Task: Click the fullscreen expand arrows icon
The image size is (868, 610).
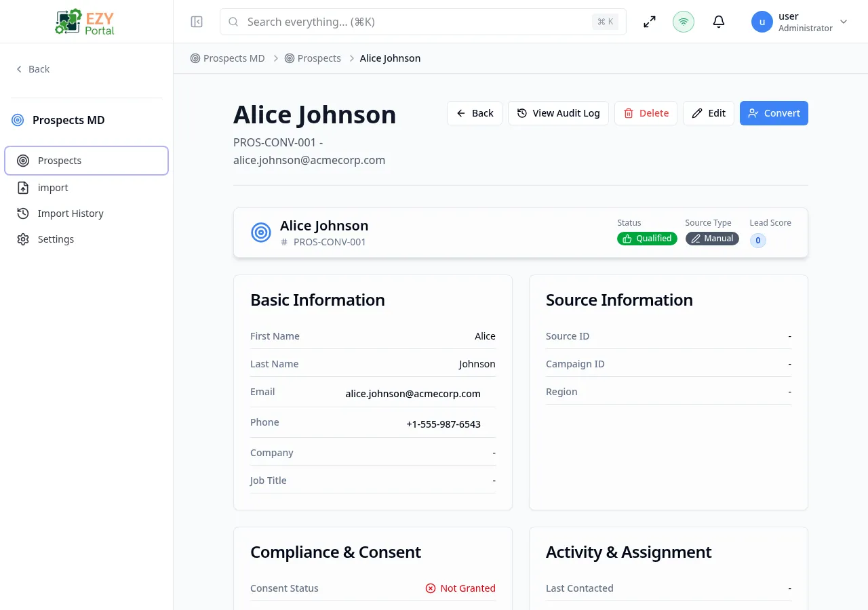Action: [649, 22]
